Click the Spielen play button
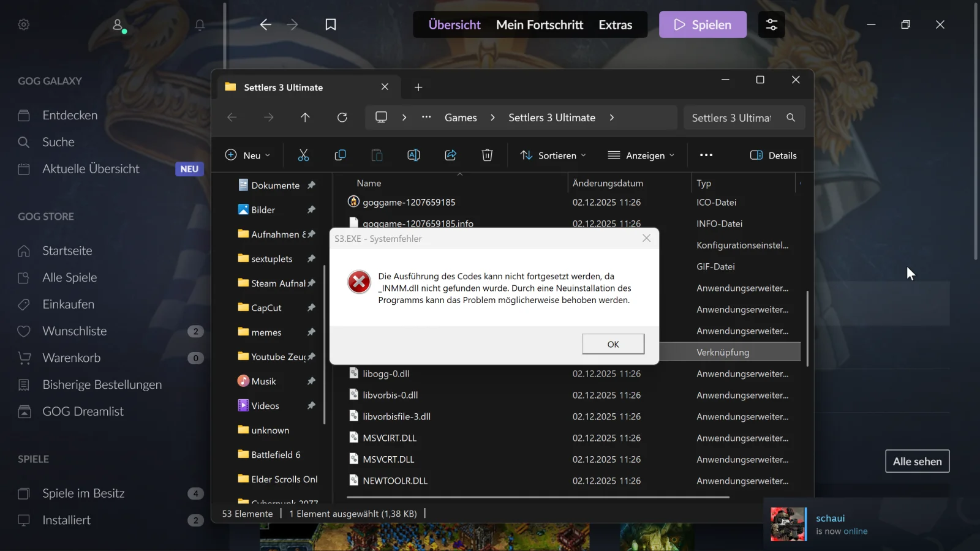 point(703,24)
